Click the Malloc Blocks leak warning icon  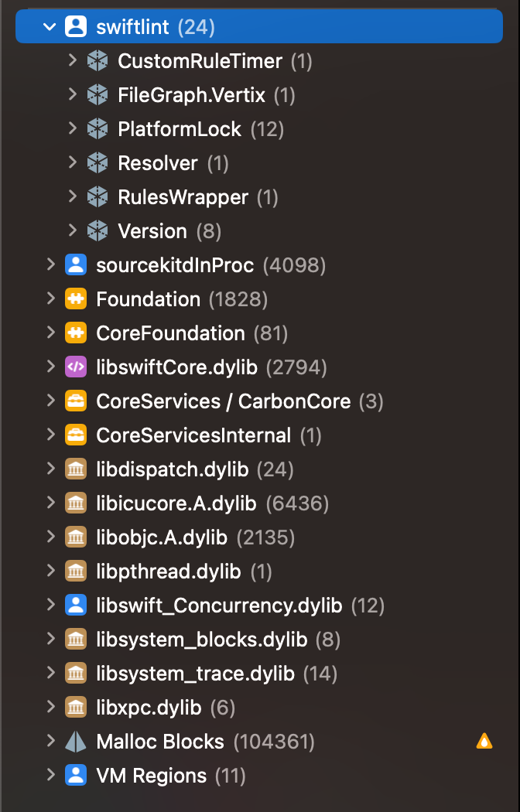tap(484, 741)
